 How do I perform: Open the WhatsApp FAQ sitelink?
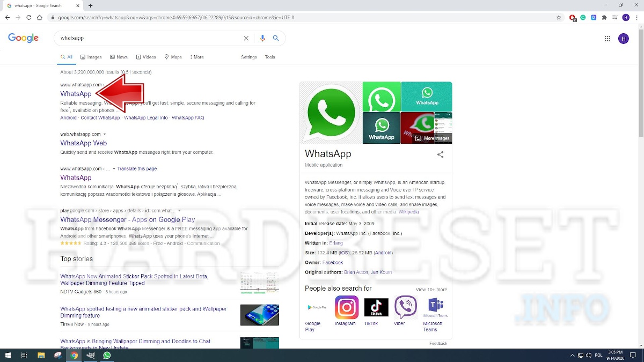click(x=188, y=117)
